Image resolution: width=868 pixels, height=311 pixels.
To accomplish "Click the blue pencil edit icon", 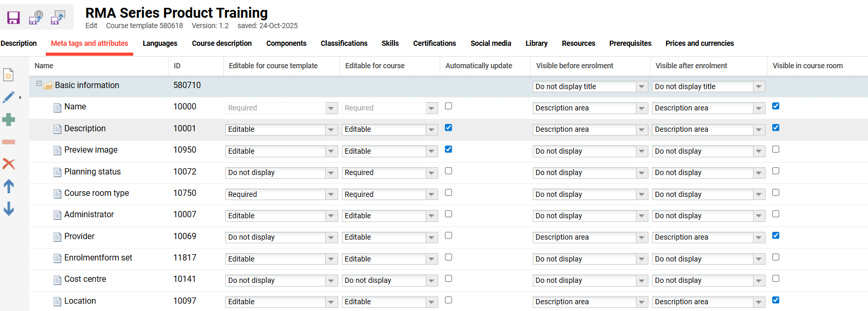I will (9, 97).
